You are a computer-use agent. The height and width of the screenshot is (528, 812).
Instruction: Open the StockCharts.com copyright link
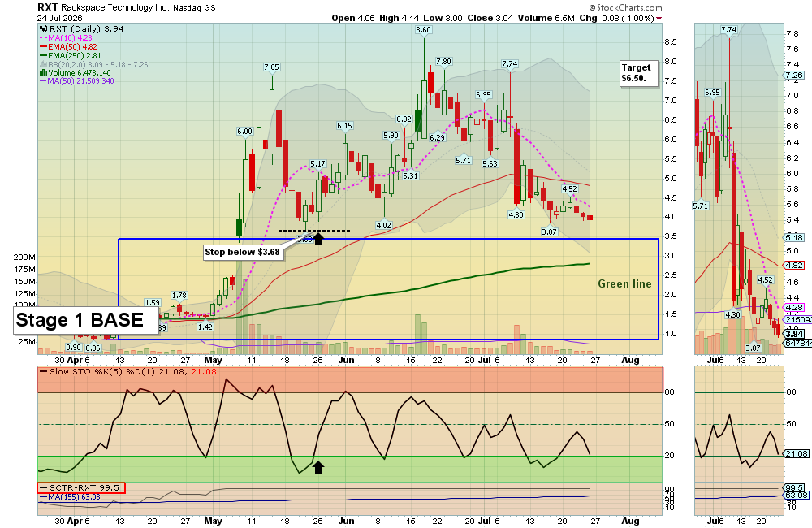pos(625,7)
